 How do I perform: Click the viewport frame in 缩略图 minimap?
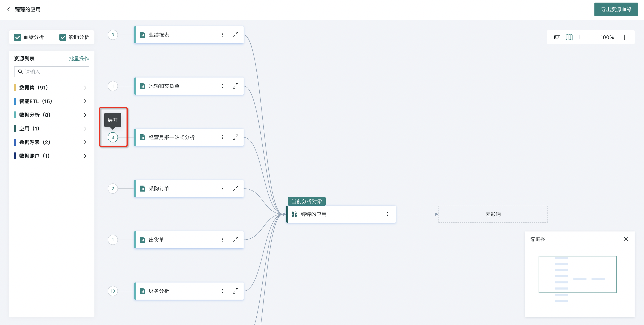[x=577, y=274]
